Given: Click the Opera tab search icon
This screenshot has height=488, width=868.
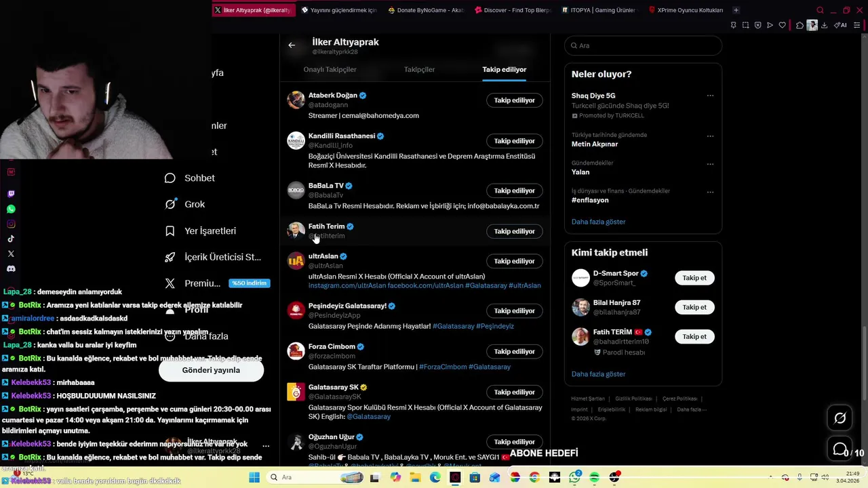Looking at the screenshot, I should click(x=820, y=10).
